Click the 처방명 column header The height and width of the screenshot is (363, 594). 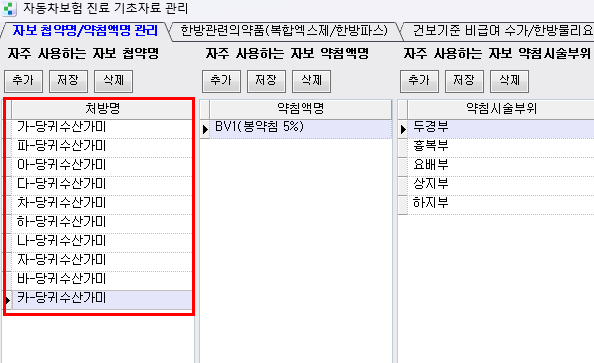pyautogui.click(x=102, y=109)
